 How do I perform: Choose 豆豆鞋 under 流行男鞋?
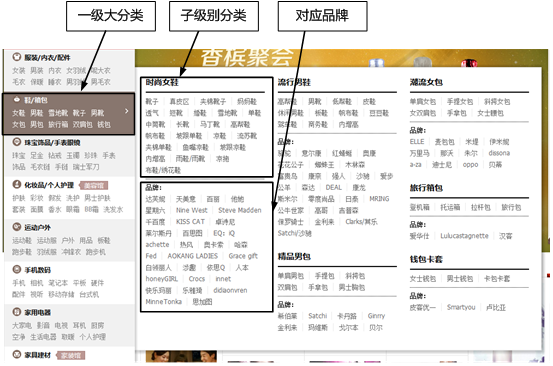(x=379, y=113)
